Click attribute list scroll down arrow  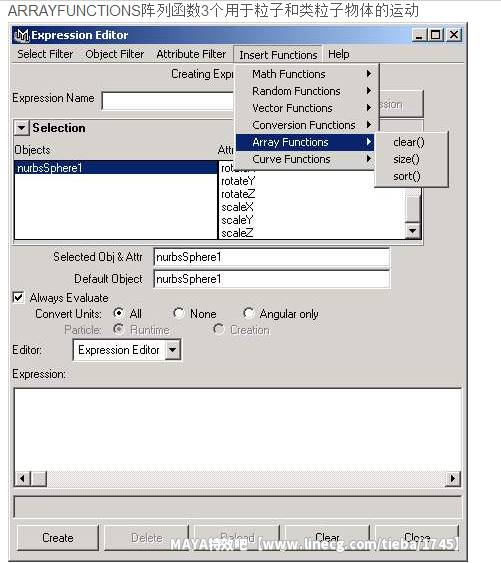tap(413, 231)
